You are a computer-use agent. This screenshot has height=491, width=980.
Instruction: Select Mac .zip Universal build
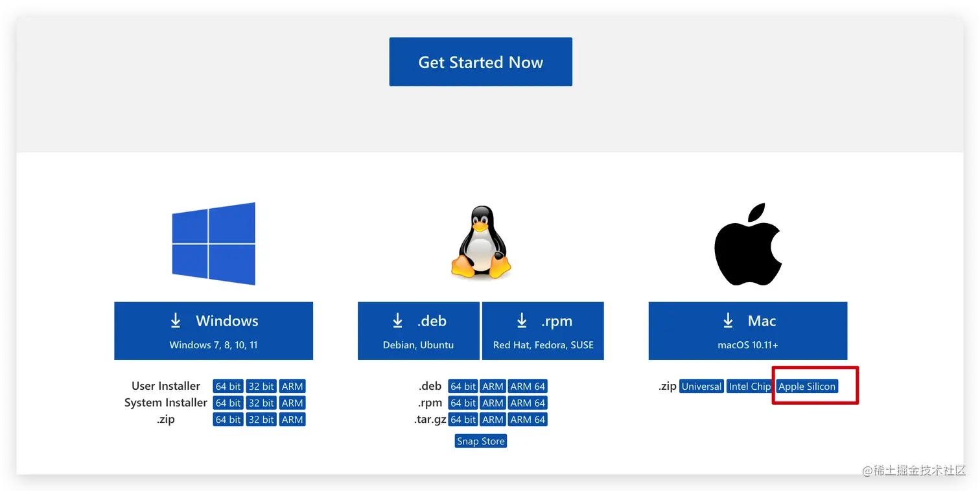[x=701, y=387]
